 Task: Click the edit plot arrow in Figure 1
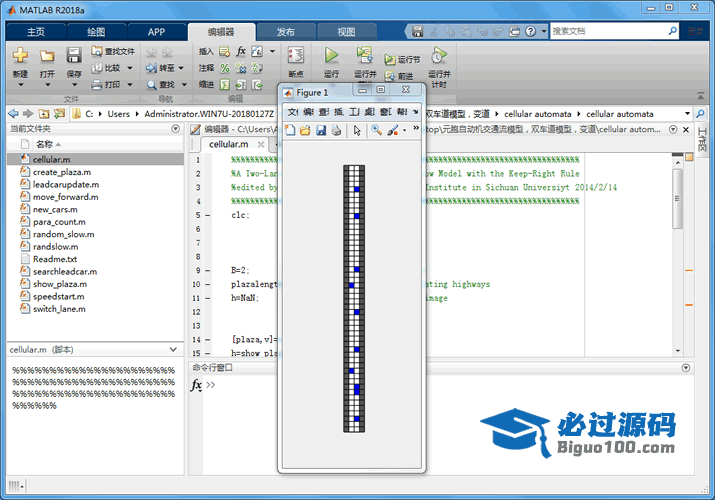click(357, 130)
